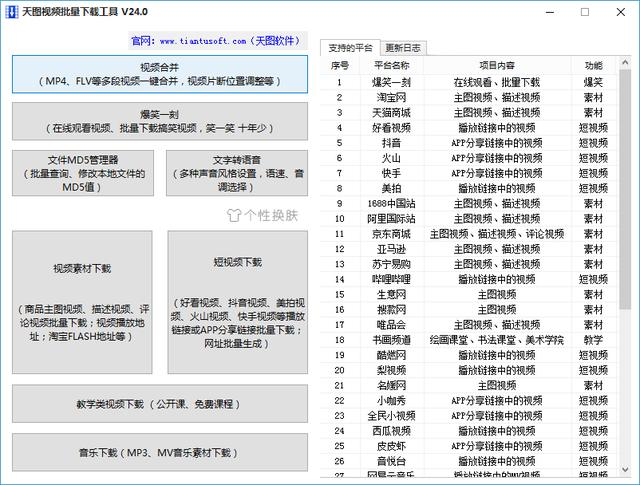Open the 官网 www.tiantusoft.com link
Viewport: 640px width, 485px height.
click(218, 41)
